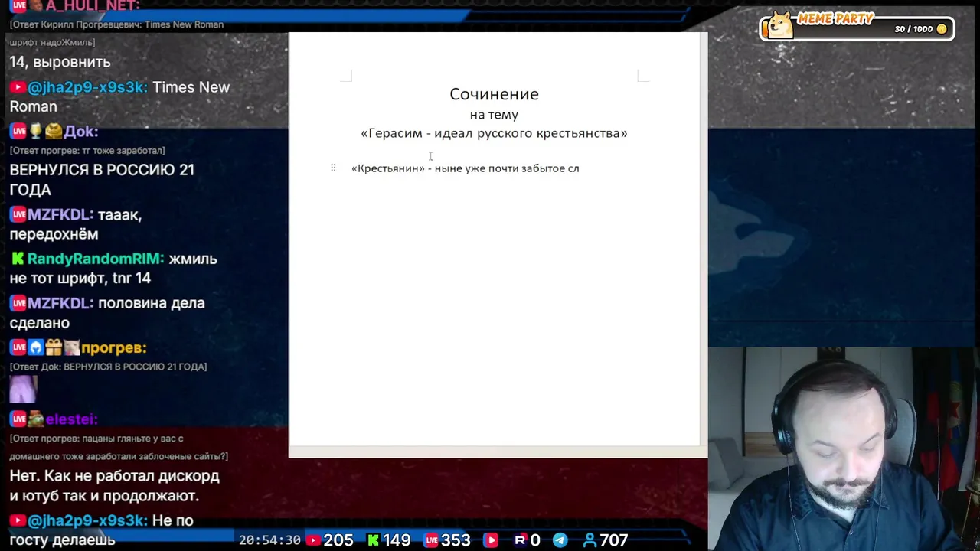980x551 pixels.
Task: Click the green Kick icon beside 149
Action: tap(373, 540)
